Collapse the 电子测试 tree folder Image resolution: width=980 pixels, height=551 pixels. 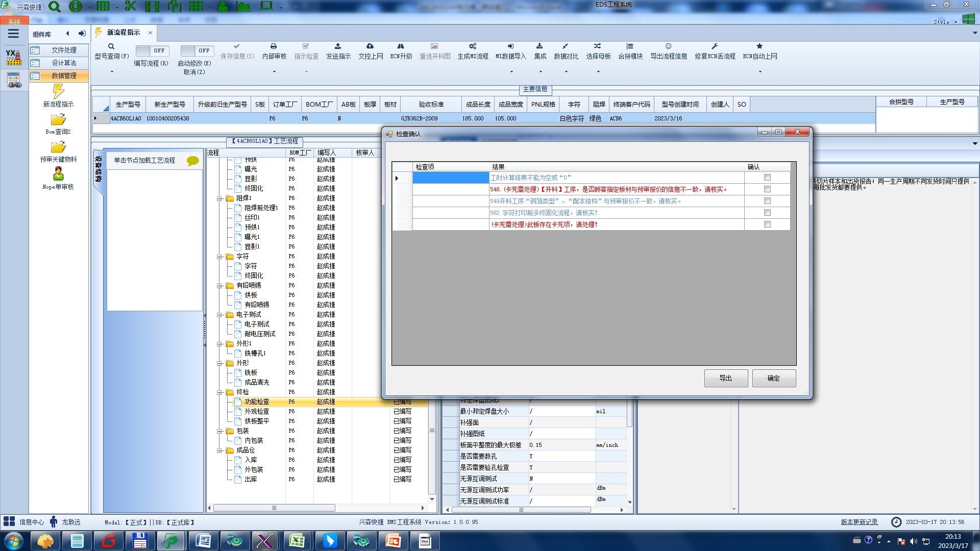pos(220,315)
